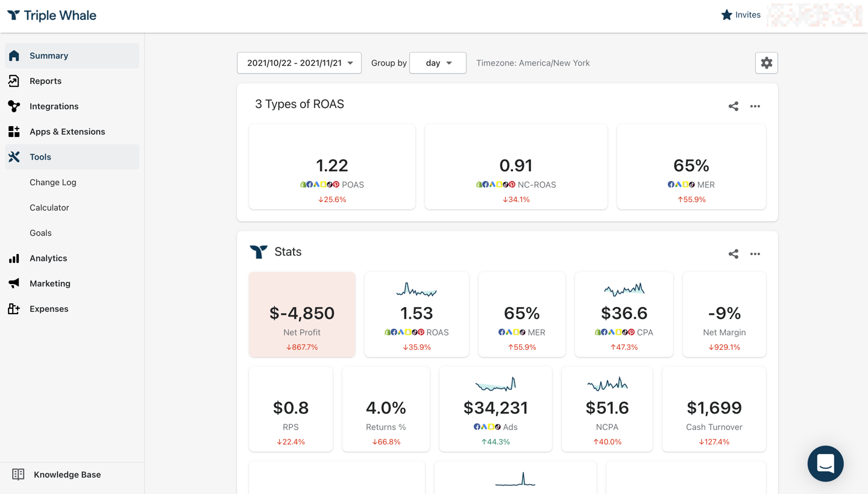This screenshot has width=868, height=494.
Task: Click the Analytics bar-chart icon
Action: pyautogui.click(x=14, y=258)
